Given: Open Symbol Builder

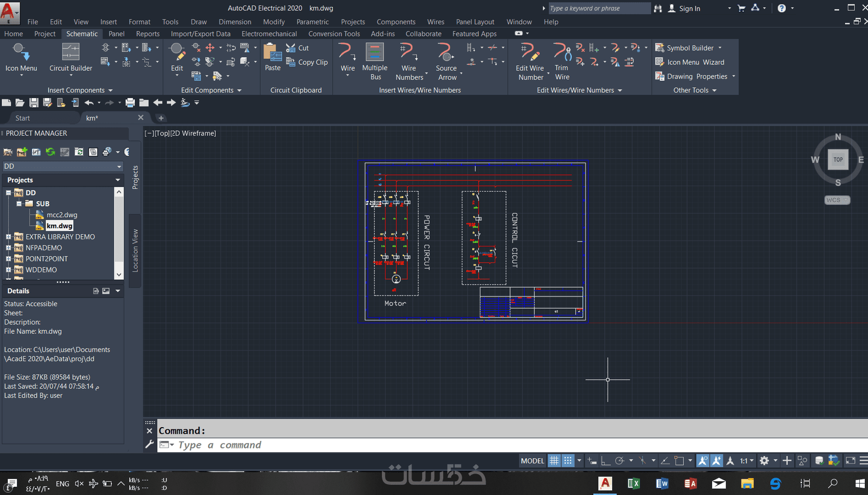Looking at the screenshot, I should 689,48.
